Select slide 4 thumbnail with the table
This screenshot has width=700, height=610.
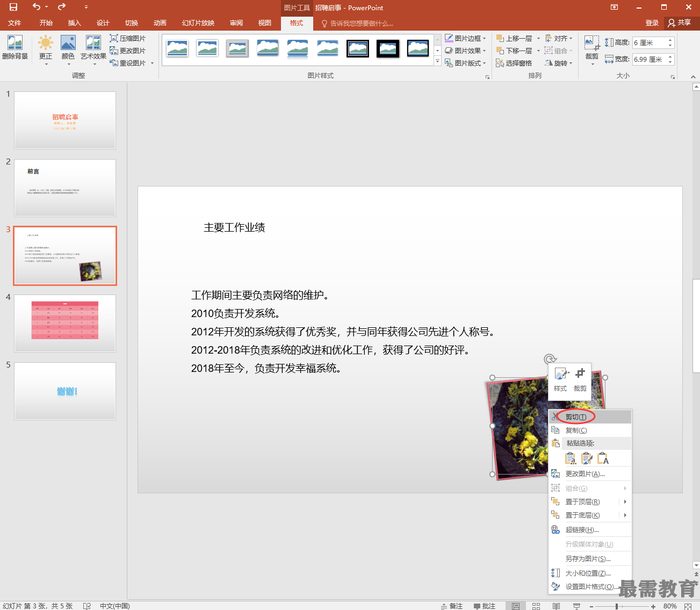65,323
